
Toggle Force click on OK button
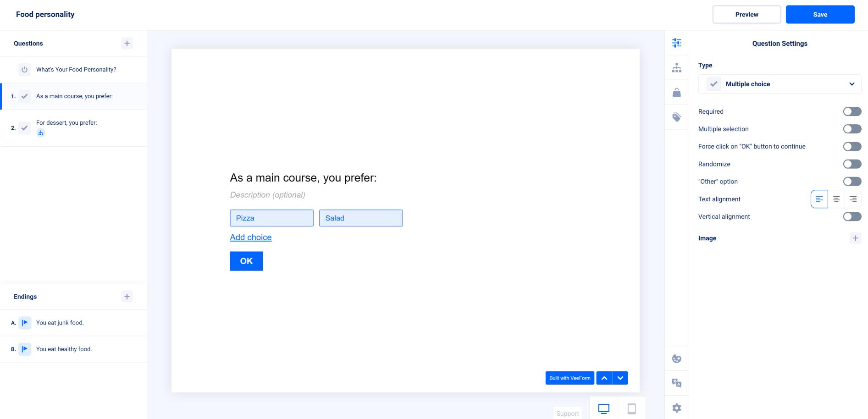coord(852,146)
